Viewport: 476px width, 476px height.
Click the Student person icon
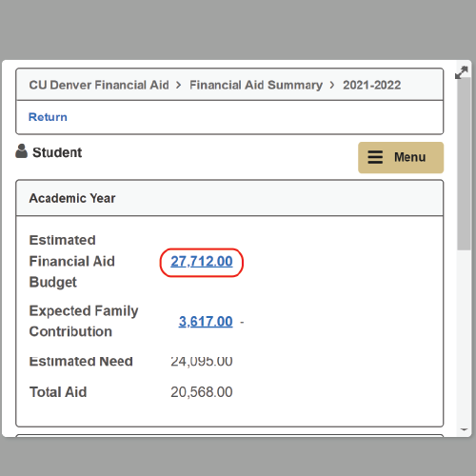(x=21, y=151)
